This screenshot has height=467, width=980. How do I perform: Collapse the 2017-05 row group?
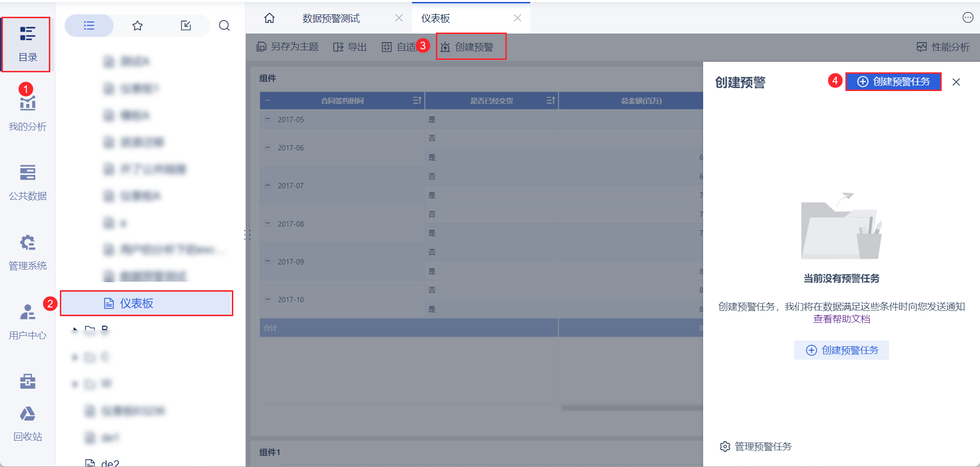pos(268,119)
